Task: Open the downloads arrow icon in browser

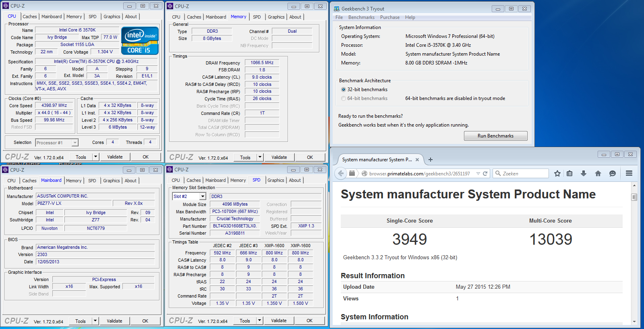Action: (584, 173)
